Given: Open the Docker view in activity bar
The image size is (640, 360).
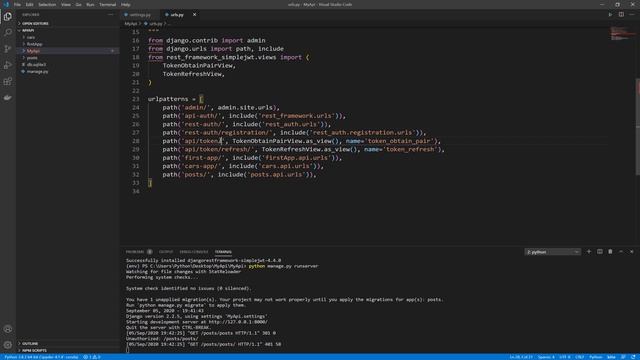Looking at the screenshot, I should 8,98.
